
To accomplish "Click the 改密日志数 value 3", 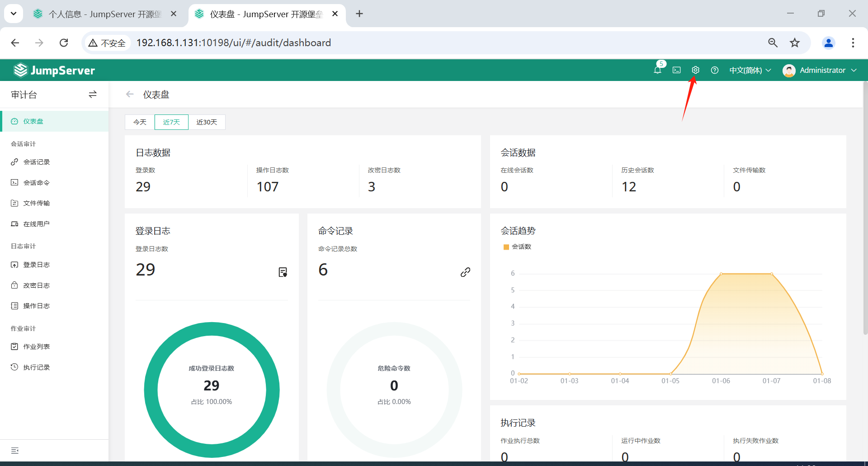I will point(372,187).
